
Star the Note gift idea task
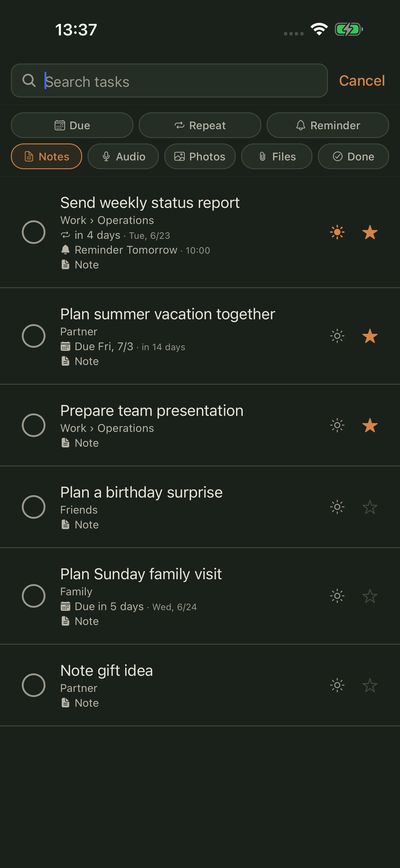pyautogui.click(x=370, y=685)
